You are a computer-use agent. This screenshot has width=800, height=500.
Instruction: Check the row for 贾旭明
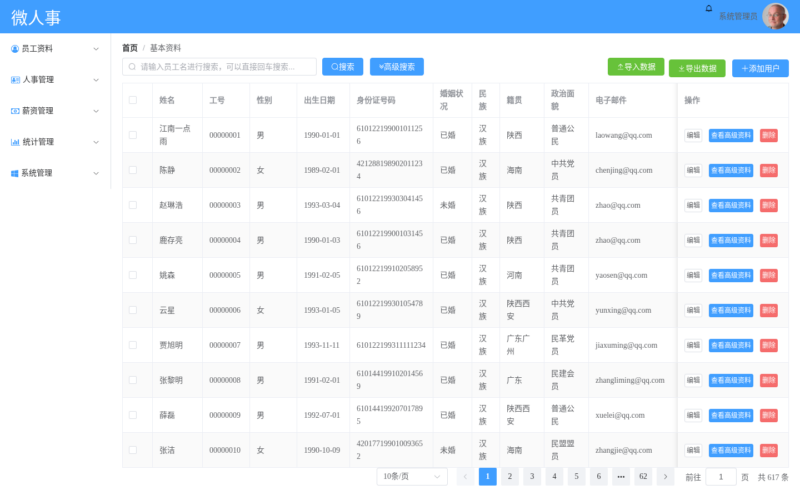click(133, 345)
